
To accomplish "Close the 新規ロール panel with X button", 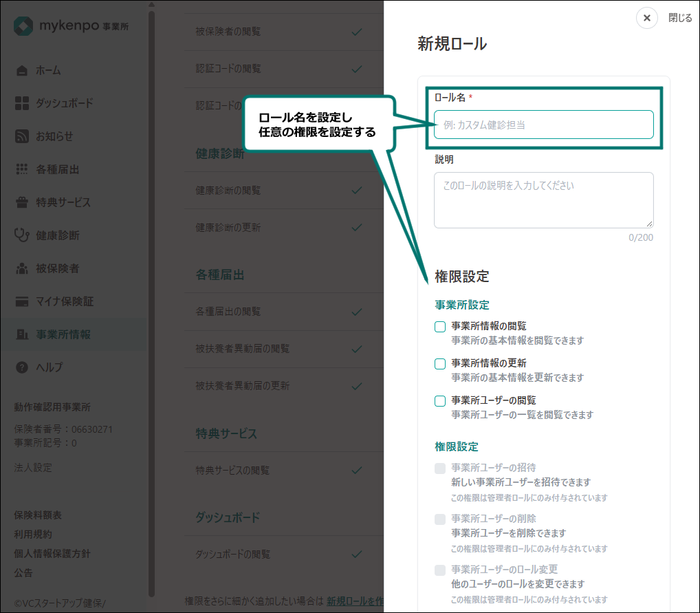I will [x=647, y=18].
